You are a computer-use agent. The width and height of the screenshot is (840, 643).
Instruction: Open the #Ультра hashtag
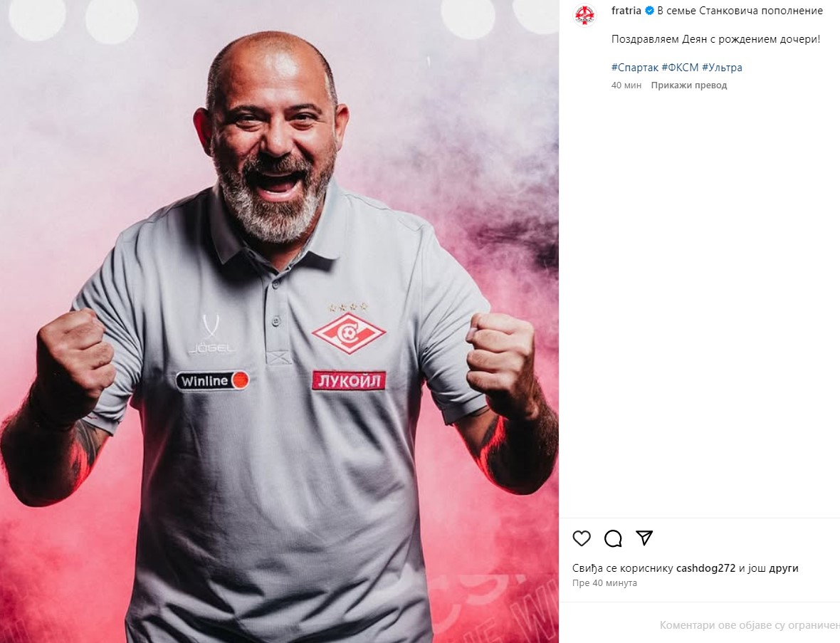[722, 68]
